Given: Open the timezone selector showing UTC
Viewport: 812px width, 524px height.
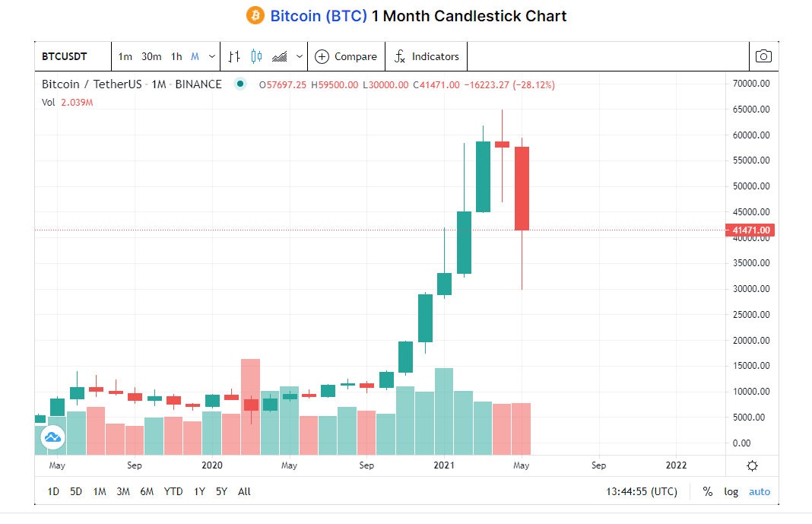Looking at the screenshot, I should click(x=641, y=491).
